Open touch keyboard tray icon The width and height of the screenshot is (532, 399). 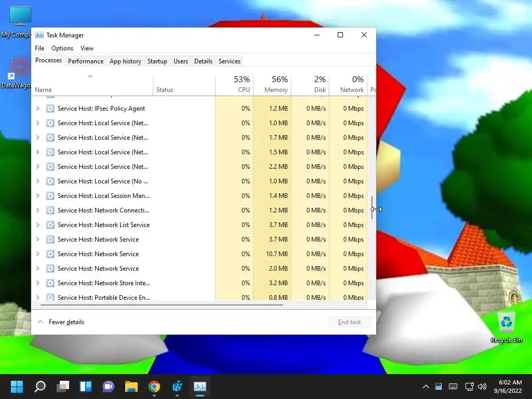coord(453,387)
